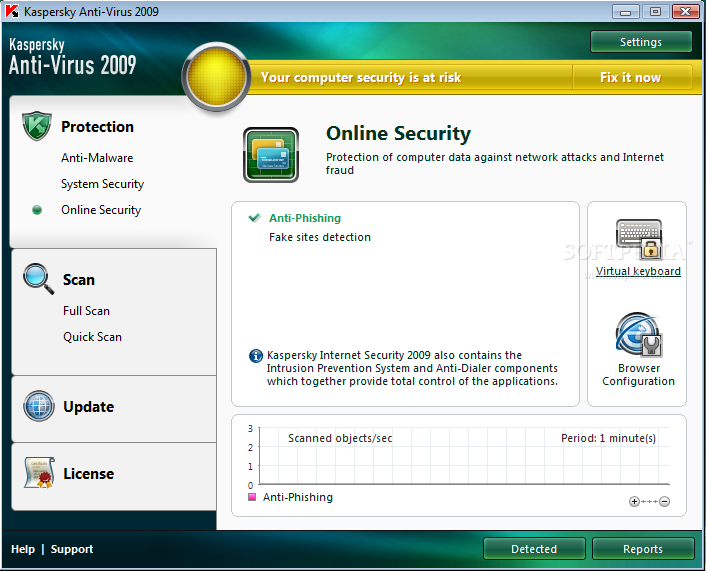Click the 'Period: 1 minute(s)' label
Viewport: 706px width, 571px height.
click(x=608, y=438)
